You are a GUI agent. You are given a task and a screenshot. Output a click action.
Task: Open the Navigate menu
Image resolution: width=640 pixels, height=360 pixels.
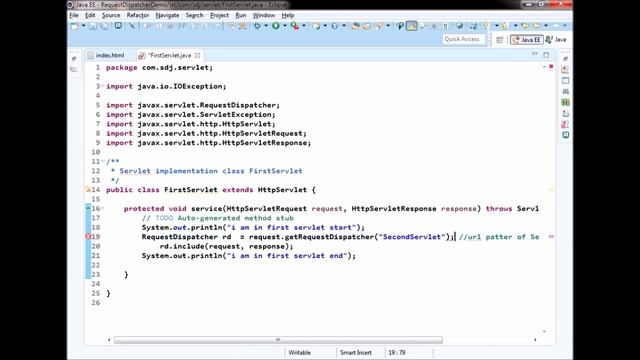point(167,15)
